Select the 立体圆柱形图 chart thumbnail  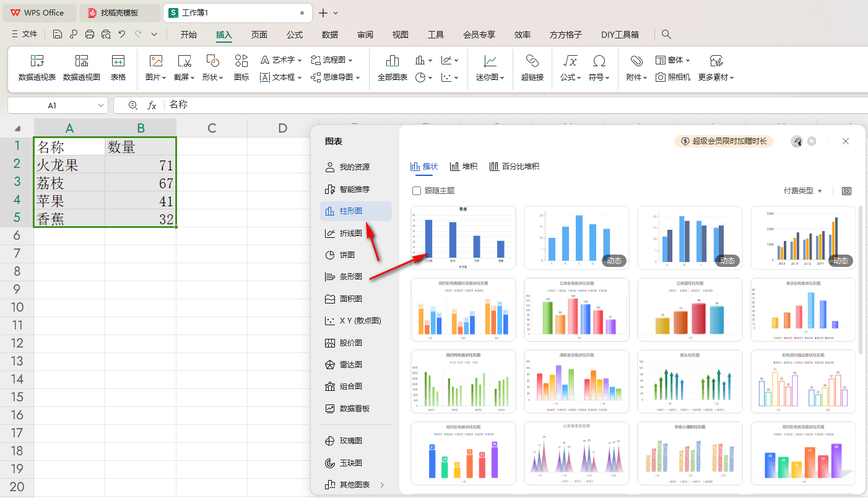pos(690,309)
